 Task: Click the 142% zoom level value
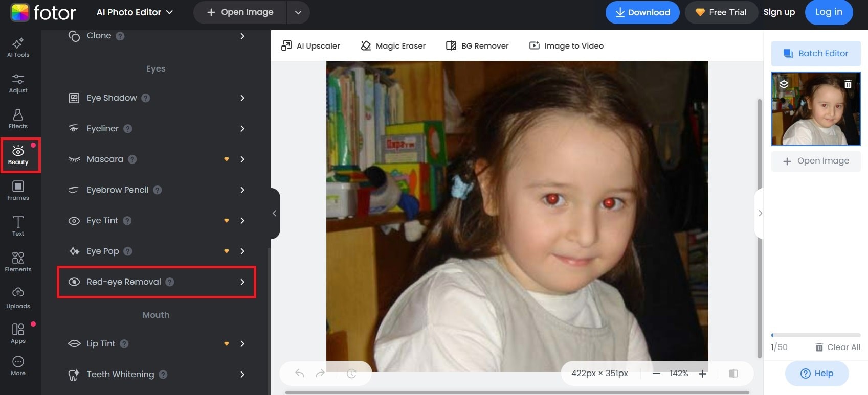(x=679, y=374)
